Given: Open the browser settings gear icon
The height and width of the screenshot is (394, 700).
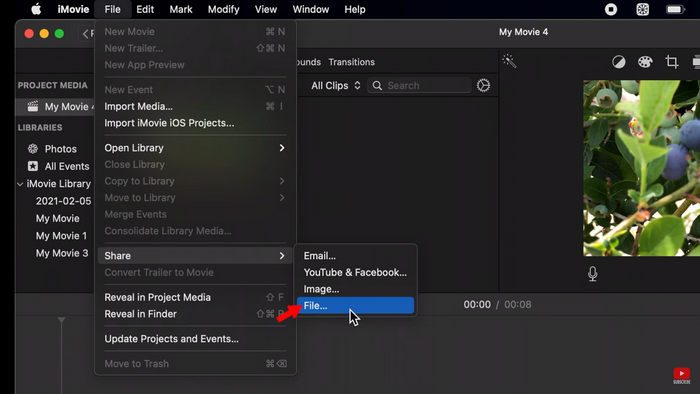Looking at the screenshot, I should (483, 85).
